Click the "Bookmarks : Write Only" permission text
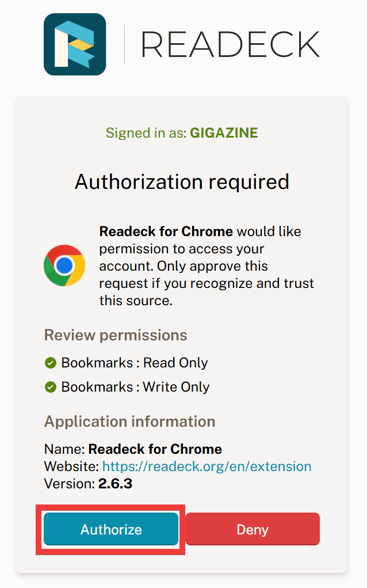This screenshot has height=588, width=367. click(x=135, y=387)
